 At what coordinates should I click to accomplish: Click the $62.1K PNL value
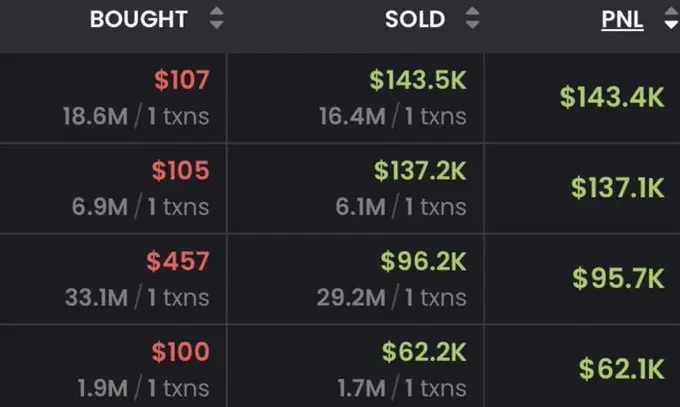click(x=620, y=368)
